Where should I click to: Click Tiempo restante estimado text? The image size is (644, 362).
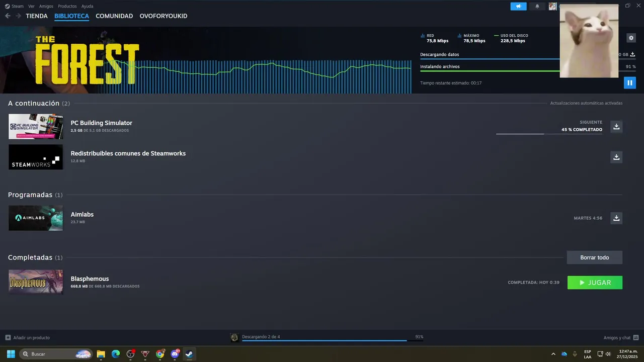[451, 83]
